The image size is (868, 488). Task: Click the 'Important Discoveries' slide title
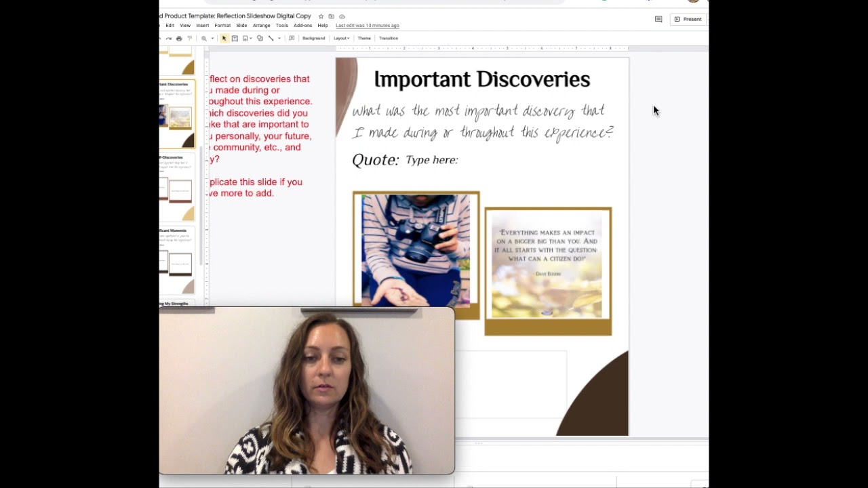[x=482, y=80]
